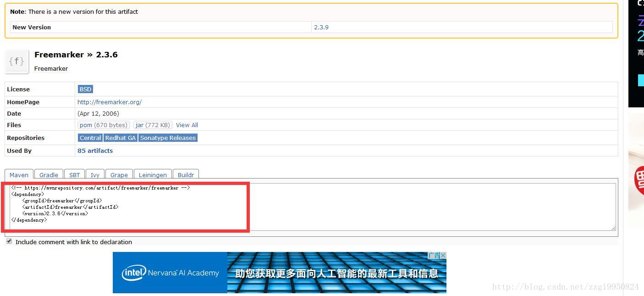Switch to the Leiningen tab

(153, 174)
